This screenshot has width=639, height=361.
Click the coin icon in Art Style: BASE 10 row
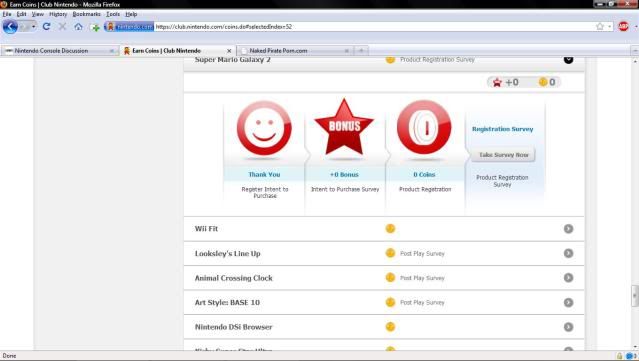click(390, 302)
